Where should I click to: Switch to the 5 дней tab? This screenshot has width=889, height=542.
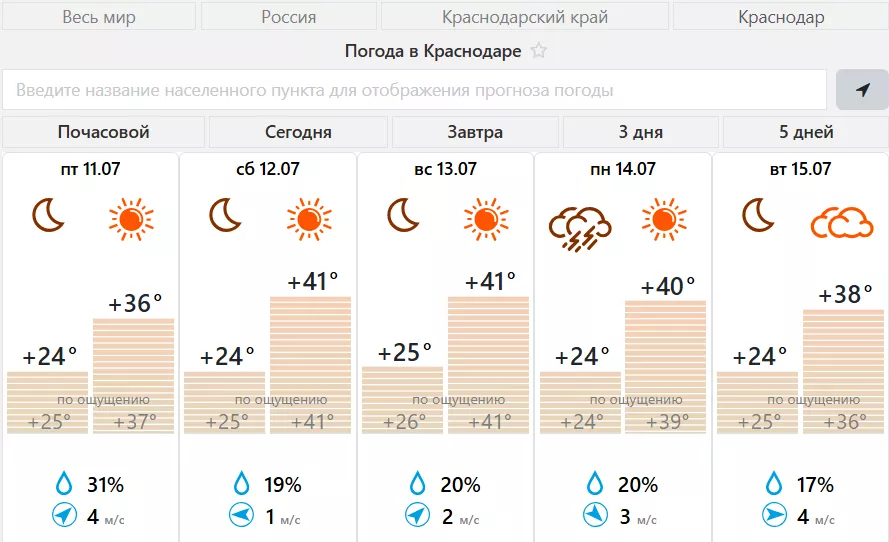tap(806, 132)
